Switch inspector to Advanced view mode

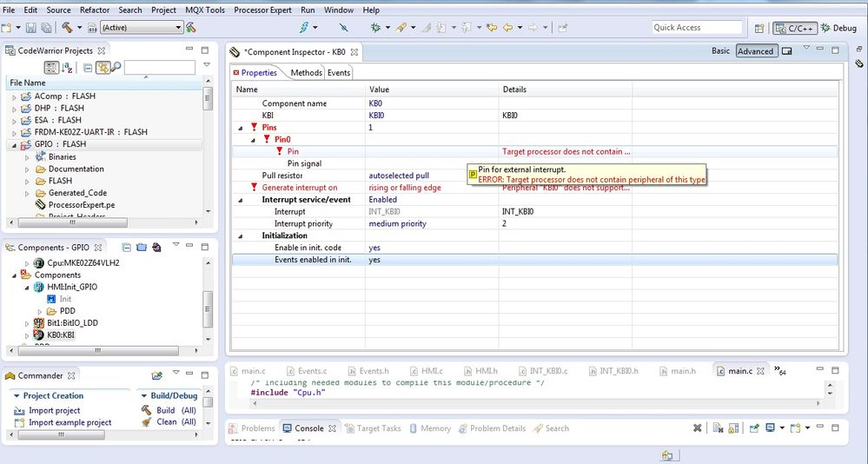[755, 51]
